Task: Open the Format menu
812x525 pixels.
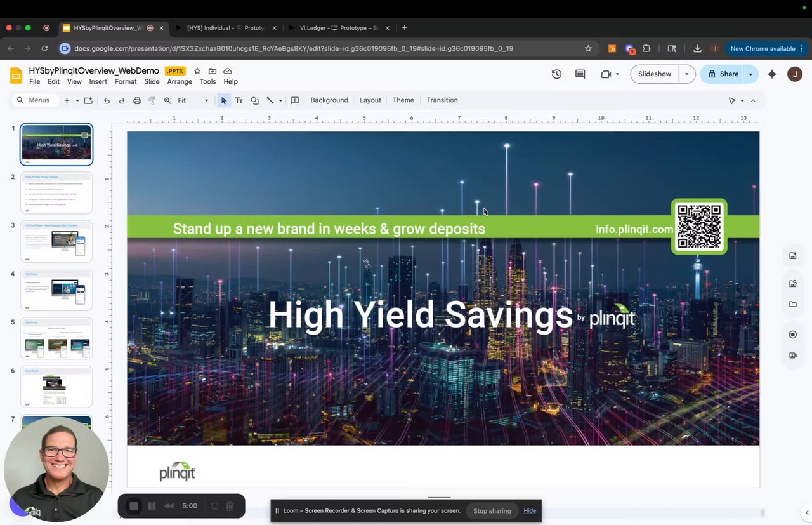Action: [126, 82]
